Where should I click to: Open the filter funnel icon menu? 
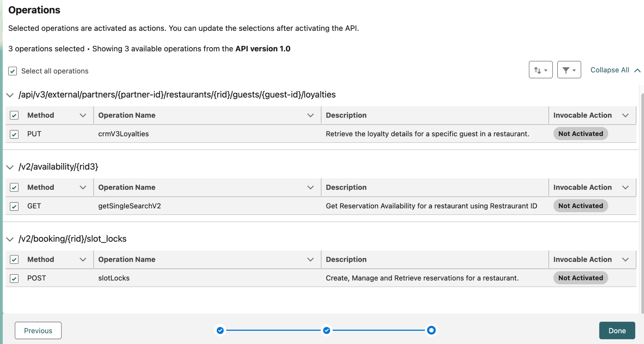pyautogui.click(x=569, y=70)
